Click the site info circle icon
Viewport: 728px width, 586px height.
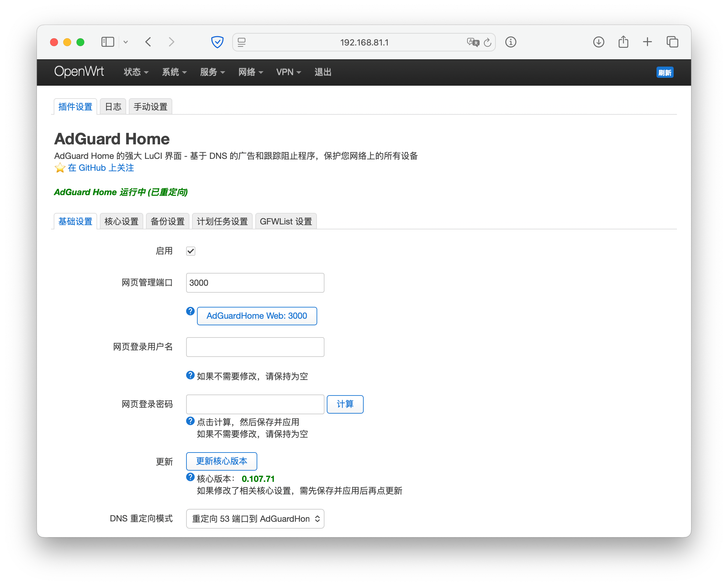tap(511, 42)
